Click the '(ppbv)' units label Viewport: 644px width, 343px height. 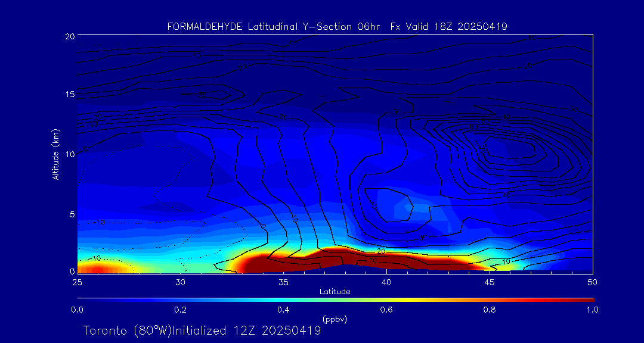pos(335,319)
